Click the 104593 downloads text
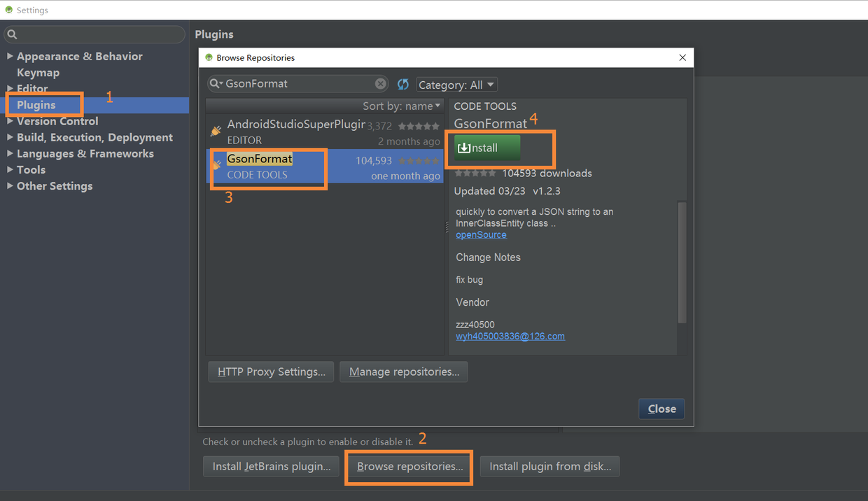Screen dimensions: 868x501 [547, 174]
